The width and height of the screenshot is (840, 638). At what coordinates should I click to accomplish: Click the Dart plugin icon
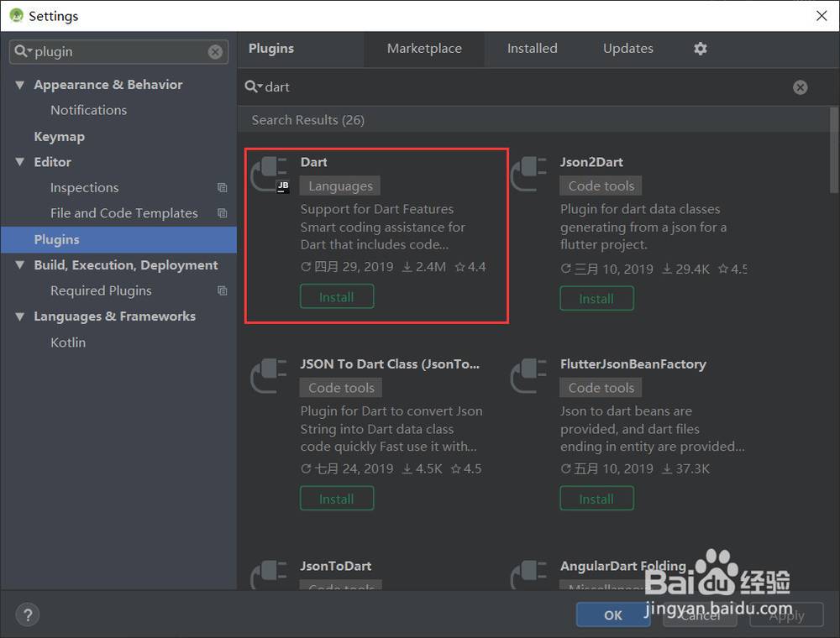tap(270, 175)
